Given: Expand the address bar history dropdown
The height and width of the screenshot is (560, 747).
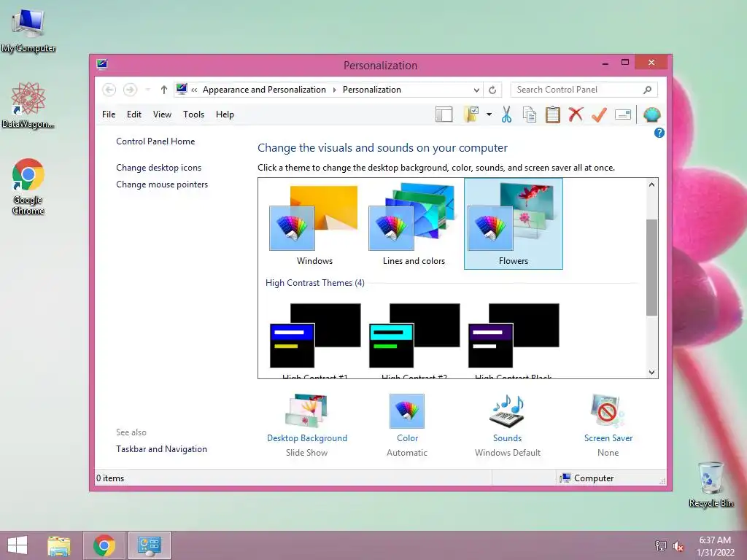Looking at the screenshot, I should (x=476, y=90).
